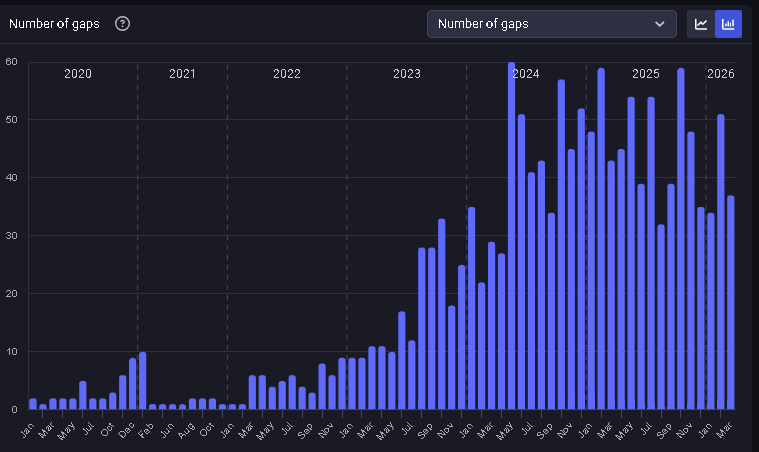Screen dimensions: 759x452
Task: Click the 10 value on y-axis
Action: pyautogui.click(x=11, y=351)
